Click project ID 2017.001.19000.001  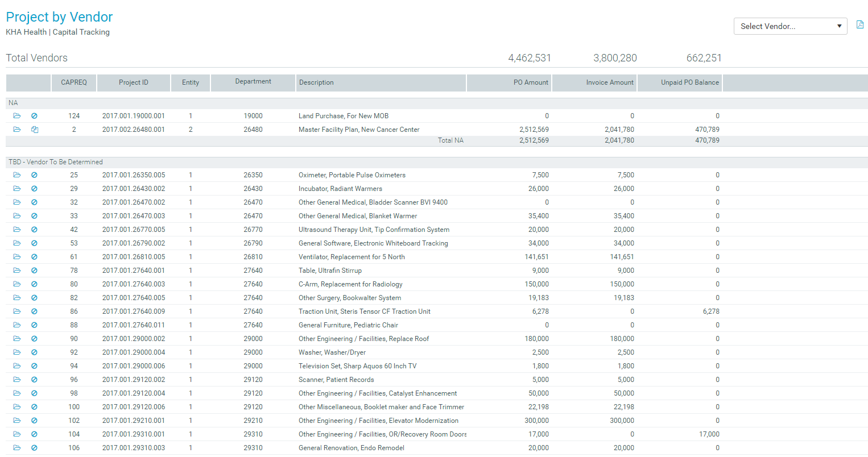134,116
